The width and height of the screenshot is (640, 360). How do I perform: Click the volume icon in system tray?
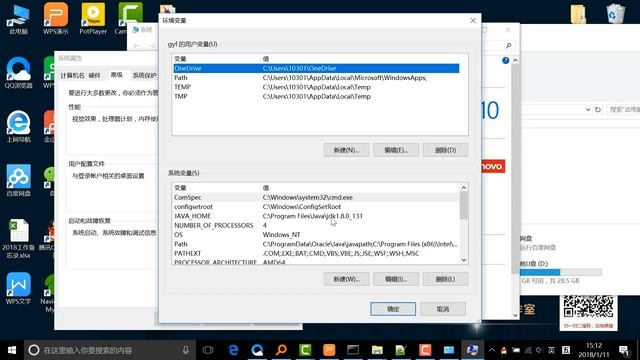(x=540, y=350)
